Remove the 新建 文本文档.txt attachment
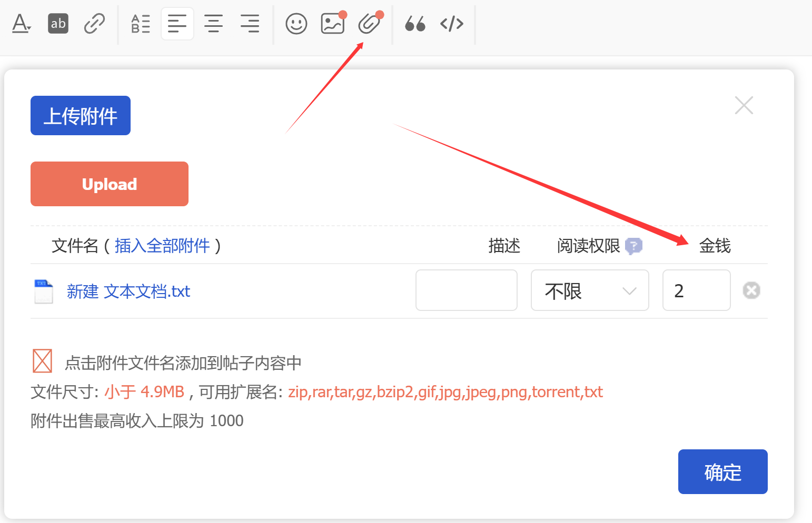Screen dimensions: 812x523 pos(751,290)
